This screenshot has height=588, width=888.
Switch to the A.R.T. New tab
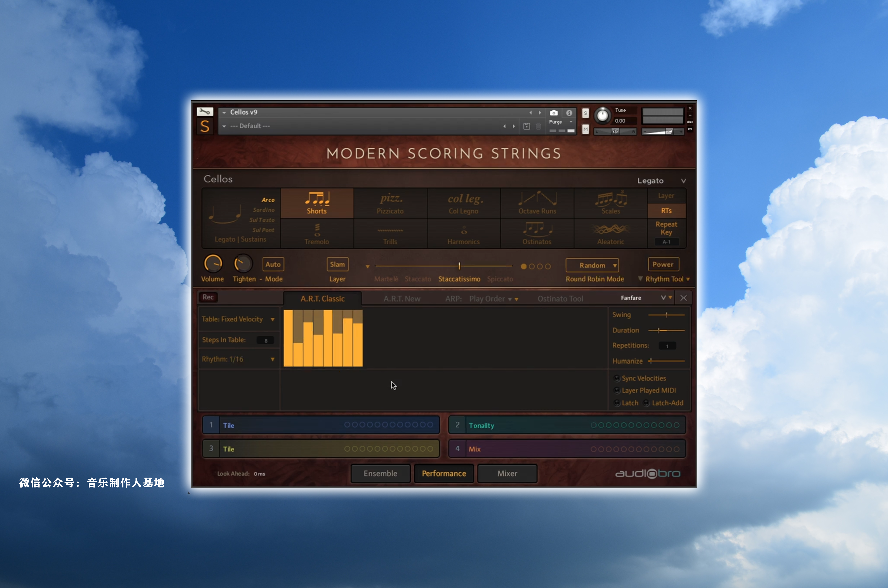coord(402,299)
